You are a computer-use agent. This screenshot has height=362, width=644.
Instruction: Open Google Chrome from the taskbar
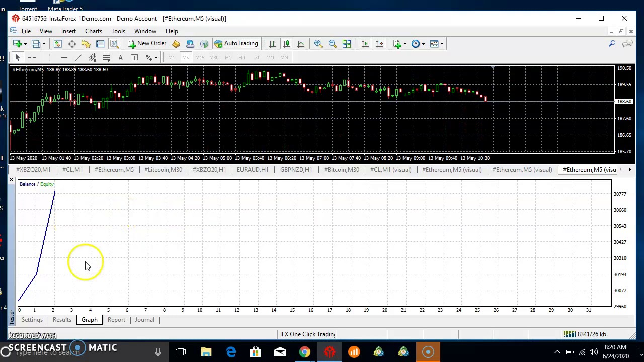coord(305,352)
